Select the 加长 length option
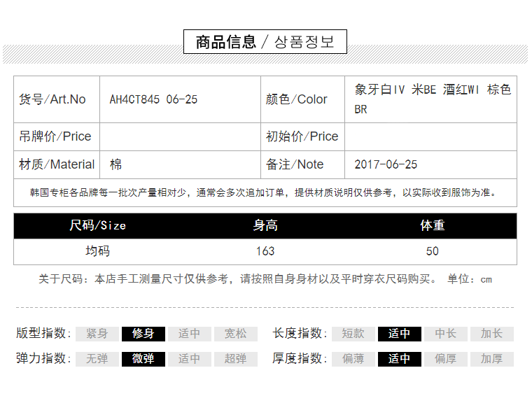Image resolution: width=532 pixels, height=396 pixels. pos(492,334)
